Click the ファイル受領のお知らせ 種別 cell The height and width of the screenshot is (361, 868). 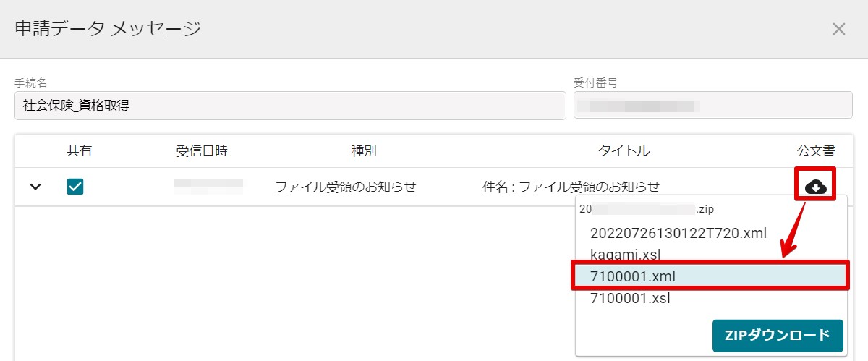point(346,187)
